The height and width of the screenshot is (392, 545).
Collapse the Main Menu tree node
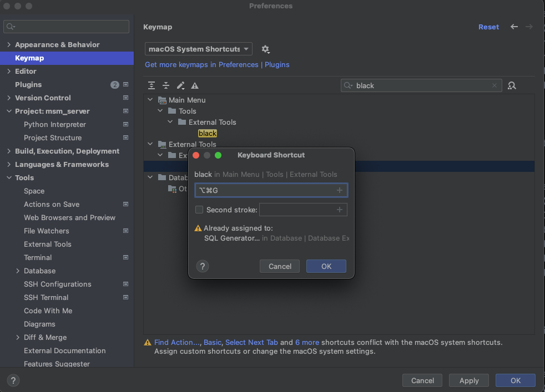150,100
